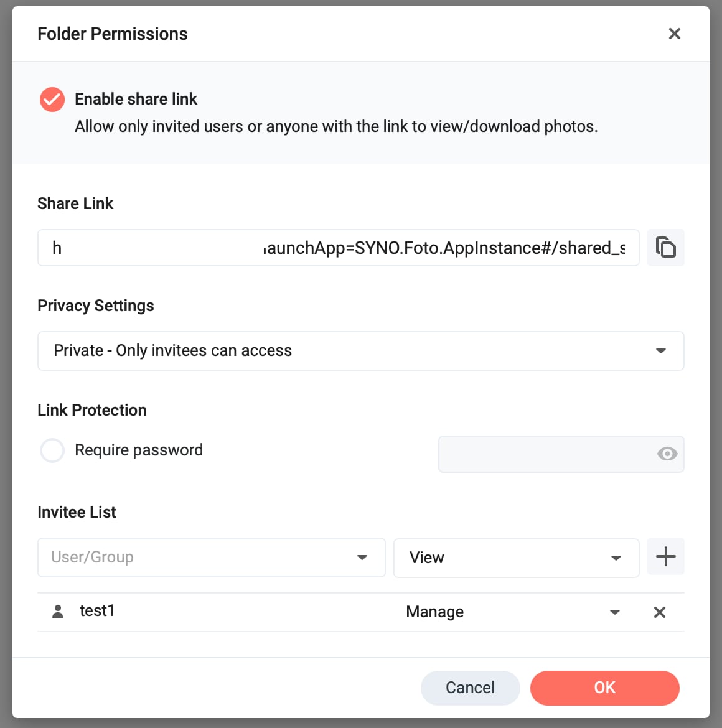722x728 pixels.
Task: Click the Privacy Settings dropdown arrow
Action: (x=661, y=351)
